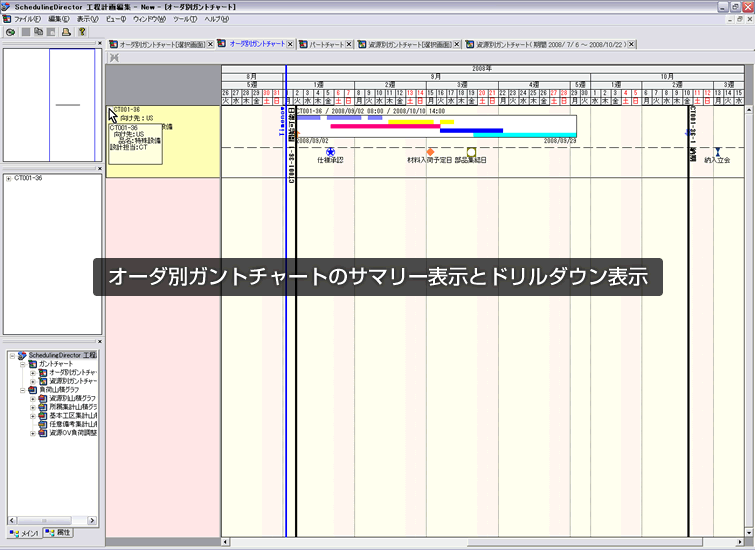Click the green refresh toolbar icon
The width and height of the screenshot is (755, 550).
[x=11, y=32]
